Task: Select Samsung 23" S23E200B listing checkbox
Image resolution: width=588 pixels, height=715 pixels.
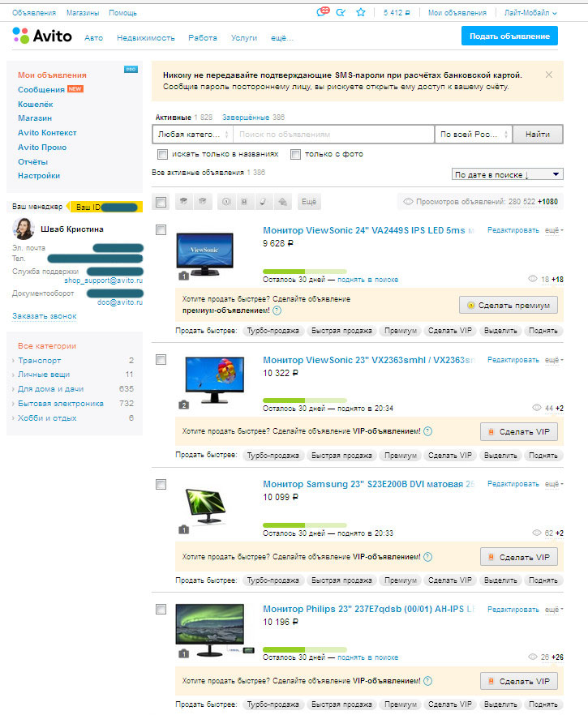Action: (x=161, y=484)
